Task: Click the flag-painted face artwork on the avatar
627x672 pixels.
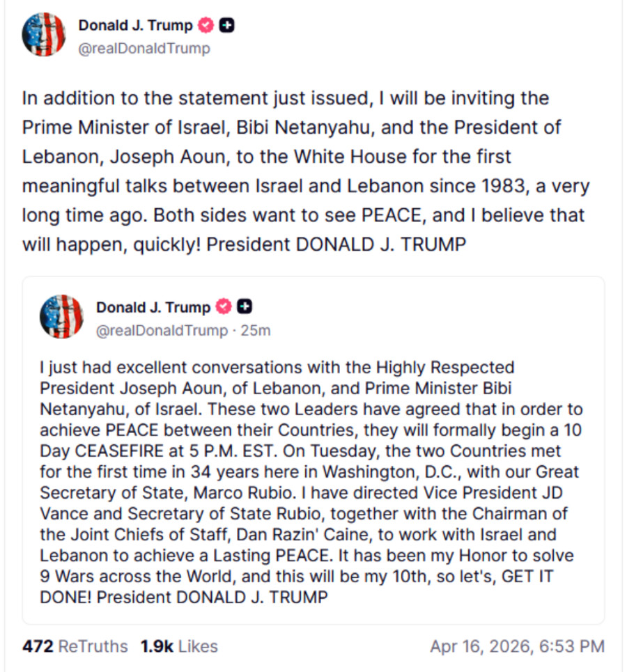Action: 44,34
